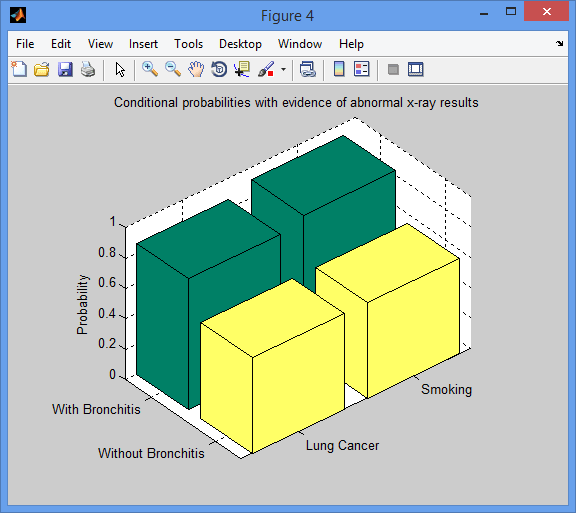576x513 pixels.
Task: Click the New Figure toolbar icon
Action: coord(19,69)
